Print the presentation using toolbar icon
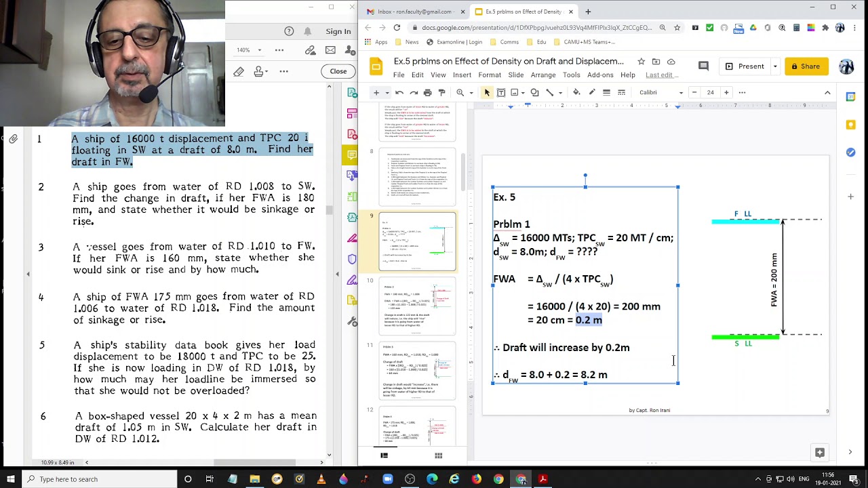Viewport: 868px width, 488px height. point(427,92)
